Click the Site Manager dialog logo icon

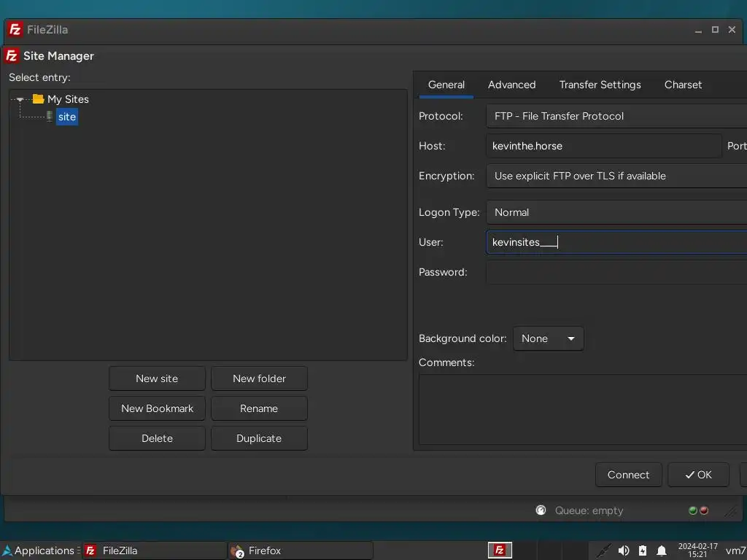[x=12, y=55]
